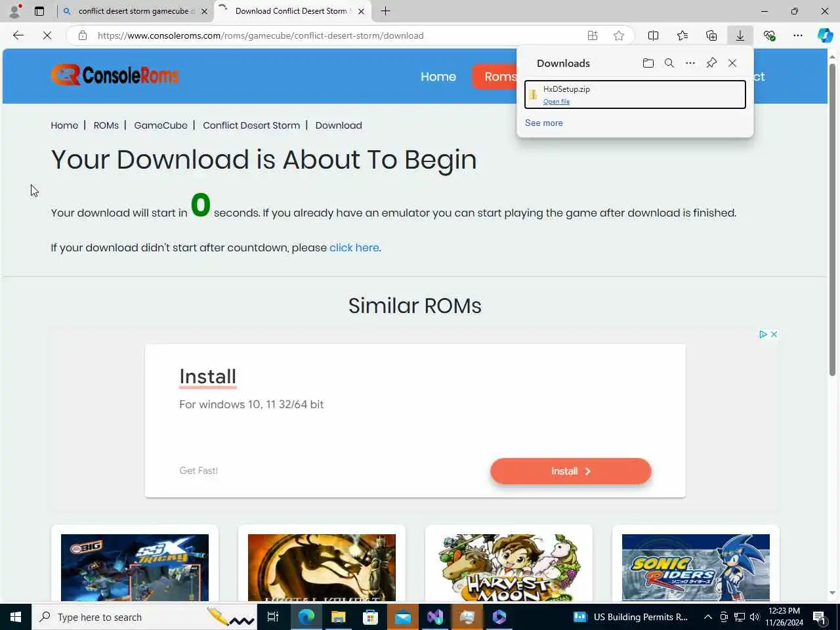Screen dimensions: 840x630
Task: Click ROMs in the breadcrumb
Action: [x=106, y=125]
